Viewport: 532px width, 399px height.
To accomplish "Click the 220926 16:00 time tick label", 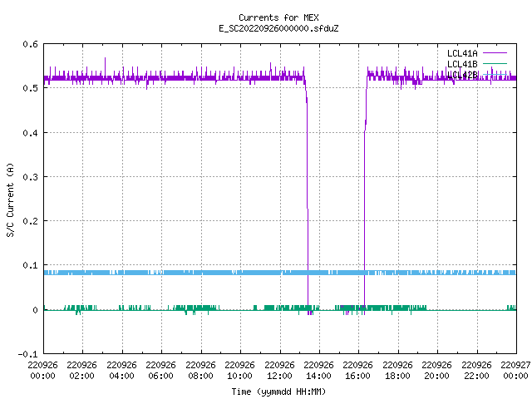I will [x=357, y=371].
